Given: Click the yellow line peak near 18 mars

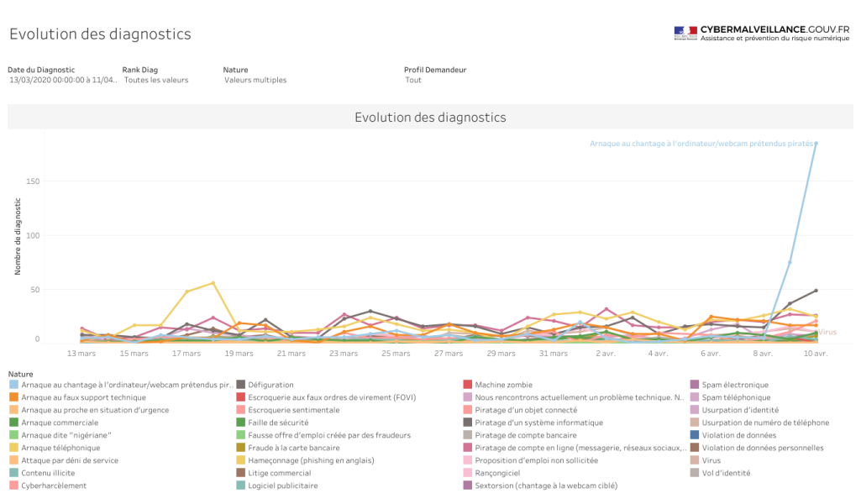Looking at the screenshot, I should (x=213, y=283).
